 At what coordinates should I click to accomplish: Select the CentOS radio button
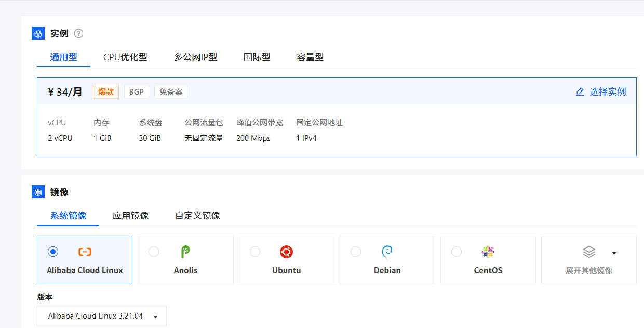(457, 252)
